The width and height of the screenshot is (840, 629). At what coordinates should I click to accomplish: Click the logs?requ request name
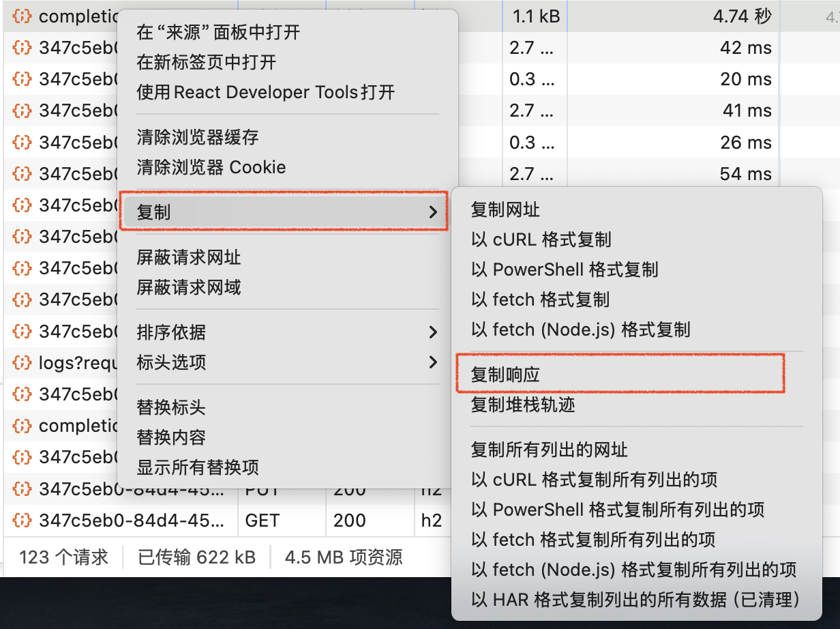78,362
